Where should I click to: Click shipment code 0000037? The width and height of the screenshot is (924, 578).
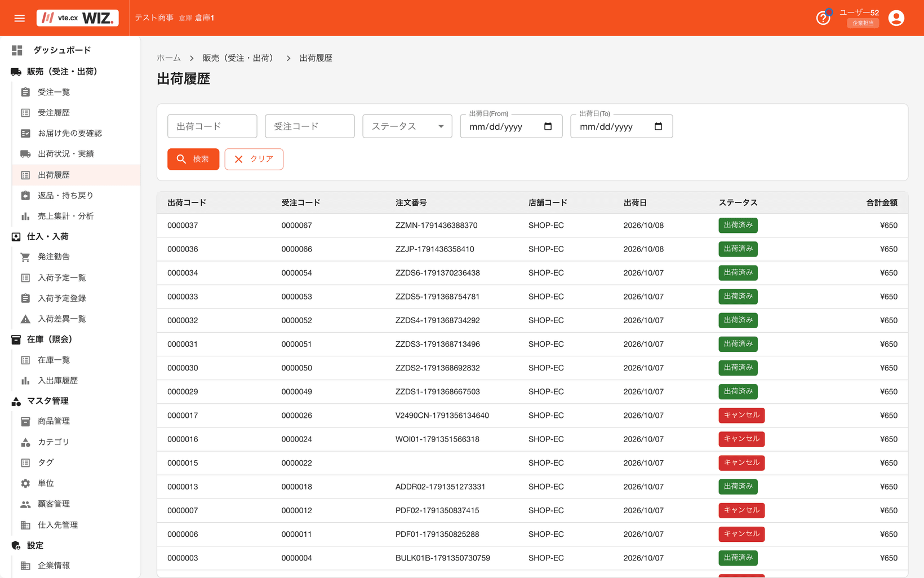183,226
